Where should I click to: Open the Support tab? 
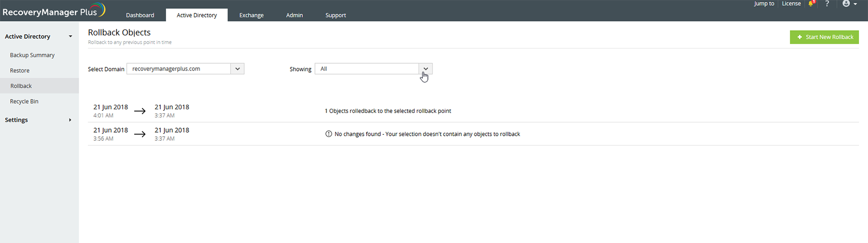click(x=335, y=15)
